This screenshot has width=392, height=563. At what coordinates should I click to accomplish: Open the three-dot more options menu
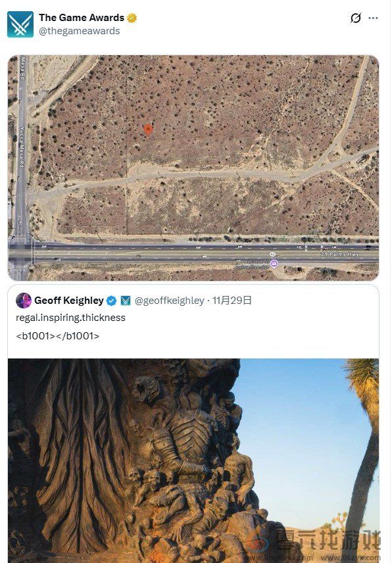[x=373, y=18]
